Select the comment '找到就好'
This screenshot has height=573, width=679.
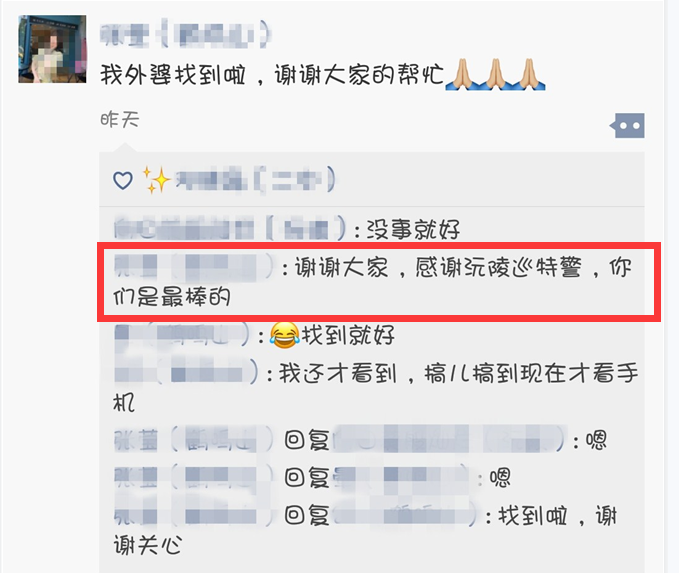[x=255, y=335]
